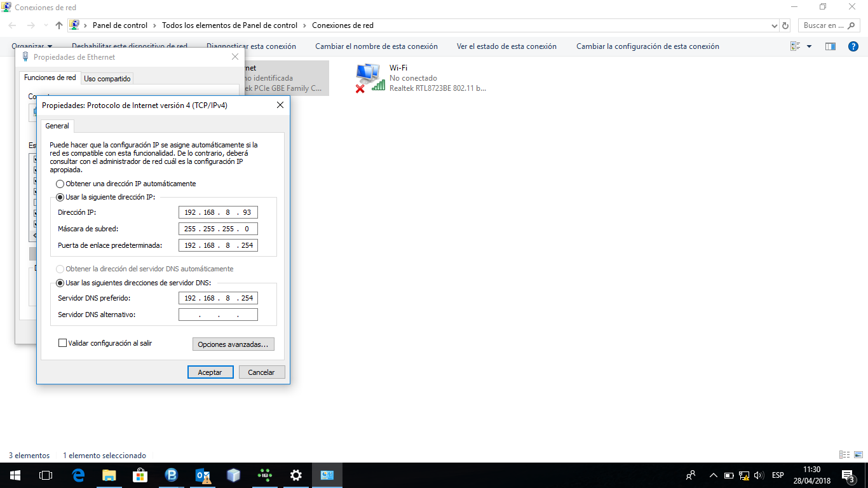Open File Explorer from the taskbar
Screen dimensions: 868x488
[109, 475]
